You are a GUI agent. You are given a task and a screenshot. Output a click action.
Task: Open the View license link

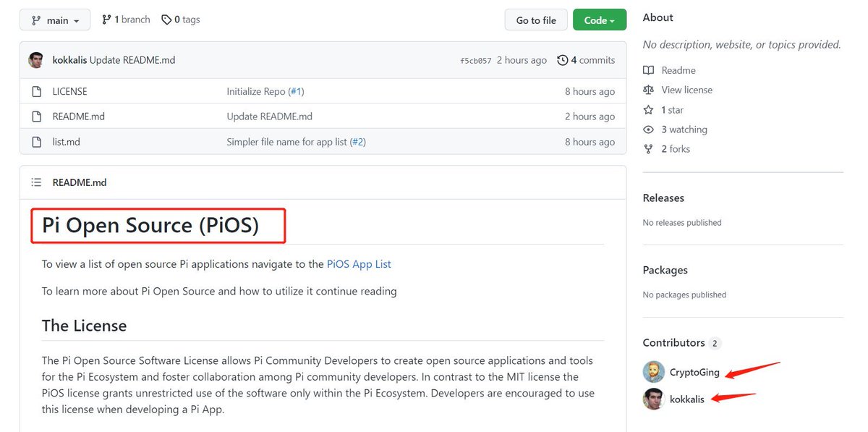[687, 90]
